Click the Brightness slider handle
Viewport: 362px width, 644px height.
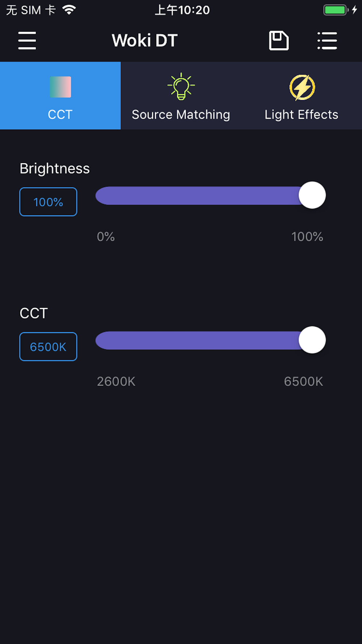click(312, 195)
